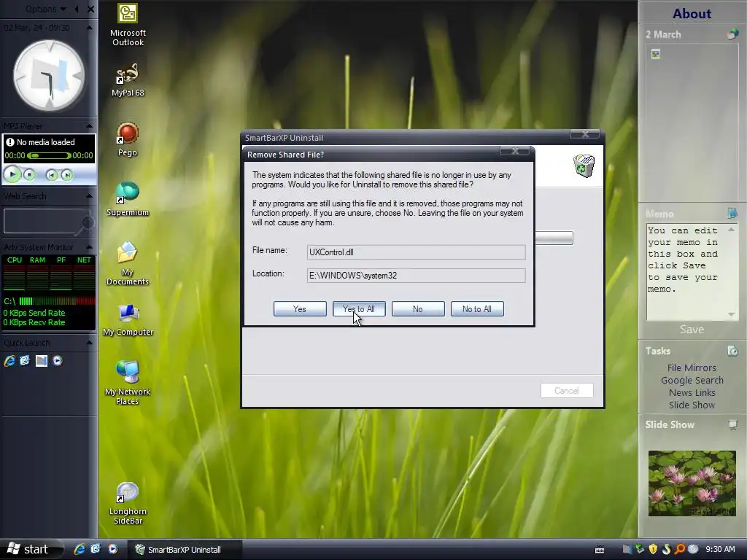The image size is (747, 560).
Task: Select the My Network Places icon
Action: [128, 382]
